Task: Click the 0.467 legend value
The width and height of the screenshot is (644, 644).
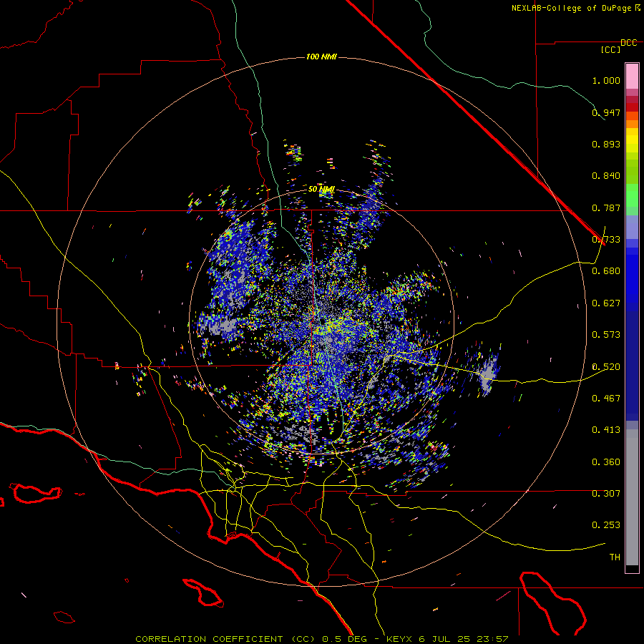Action: tap(606, 399)
